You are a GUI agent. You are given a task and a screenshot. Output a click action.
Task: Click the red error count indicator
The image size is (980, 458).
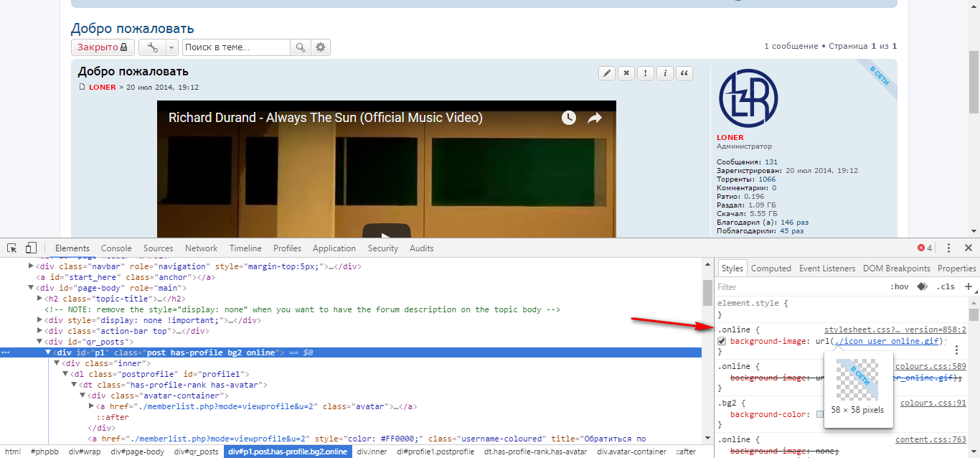[925, 248]
